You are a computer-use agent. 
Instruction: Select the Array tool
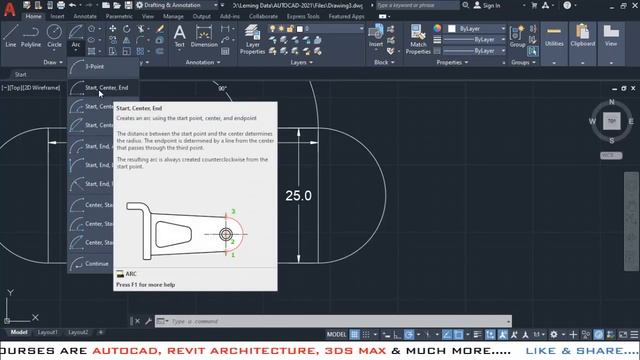[140, 51]
